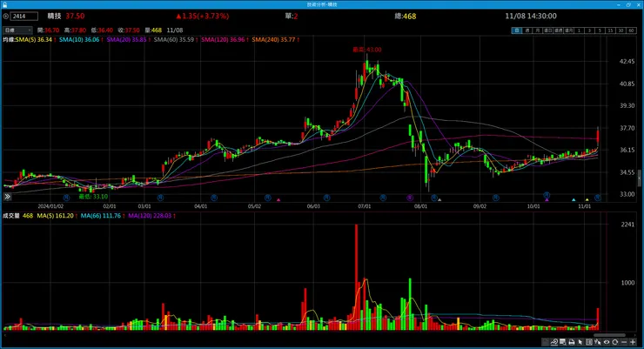Toggle the eye visibility icon
644x349 pixels.
(607, 342)
